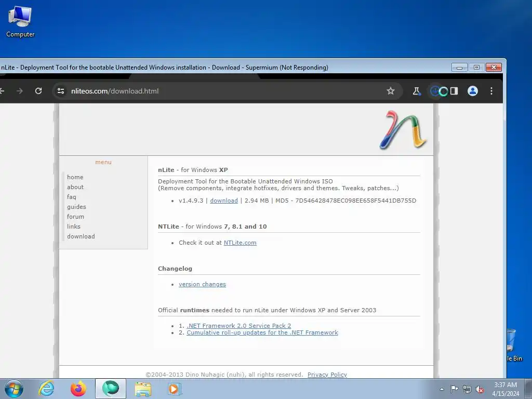Close the Supermium window

(x=494, y=68)
